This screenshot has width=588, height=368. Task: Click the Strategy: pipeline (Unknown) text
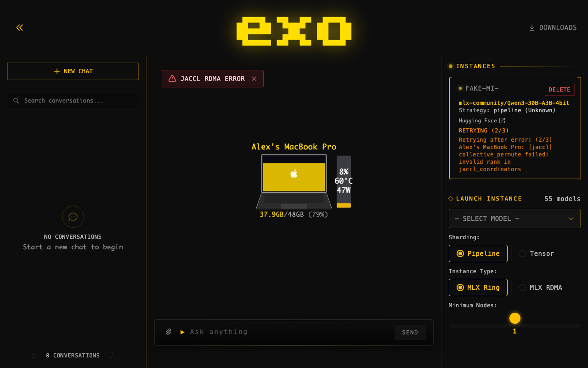tap(507, 110)
